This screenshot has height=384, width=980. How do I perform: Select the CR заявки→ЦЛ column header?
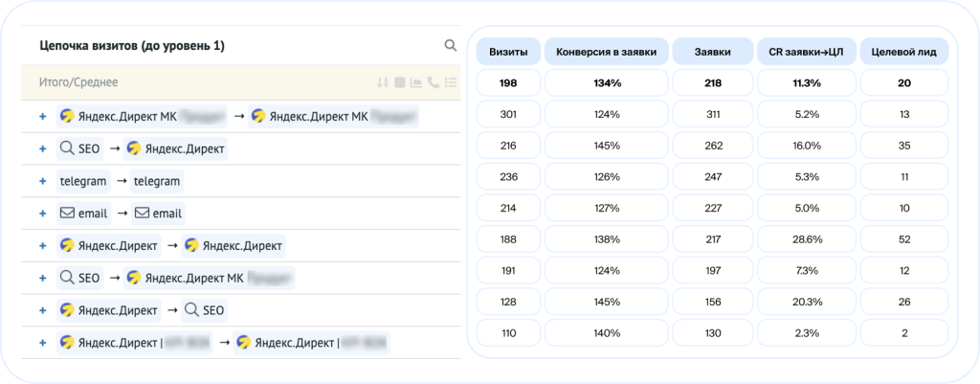tap(807, 51)
